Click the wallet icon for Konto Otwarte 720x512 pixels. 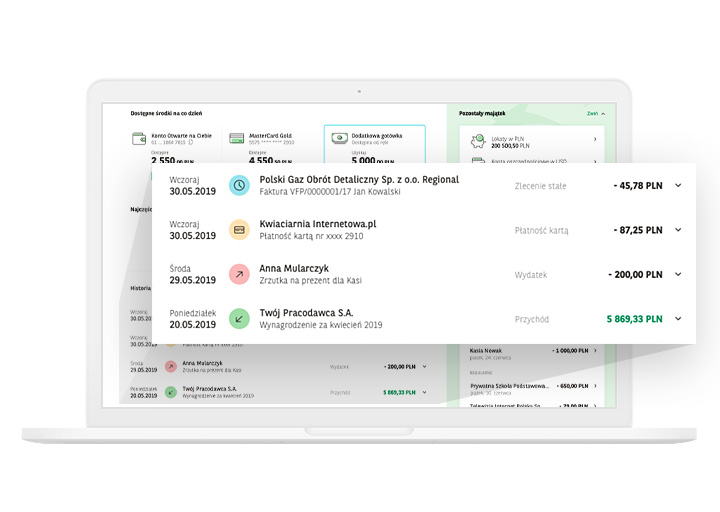point(139,139)
